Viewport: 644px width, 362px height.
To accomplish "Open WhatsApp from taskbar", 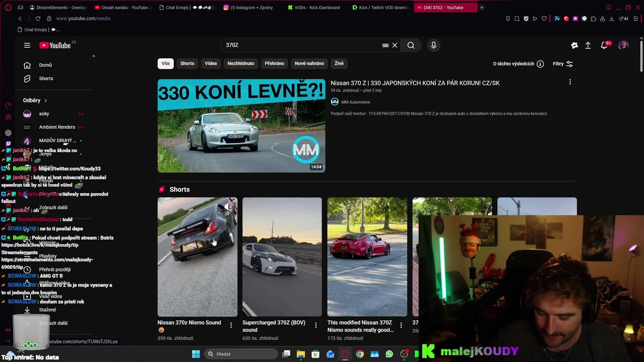I will tap(389, 354).
